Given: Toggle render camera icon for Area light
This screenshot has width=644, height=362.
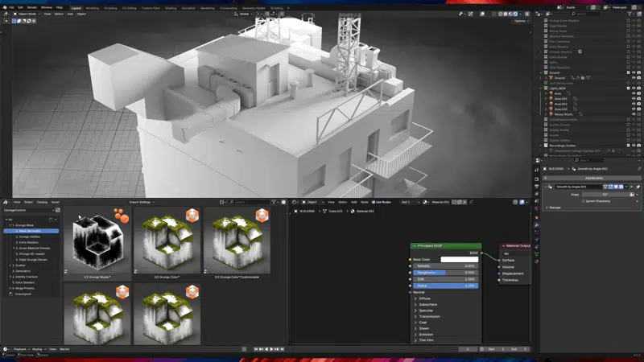Looking at the screenshot, I should [638, 93].
